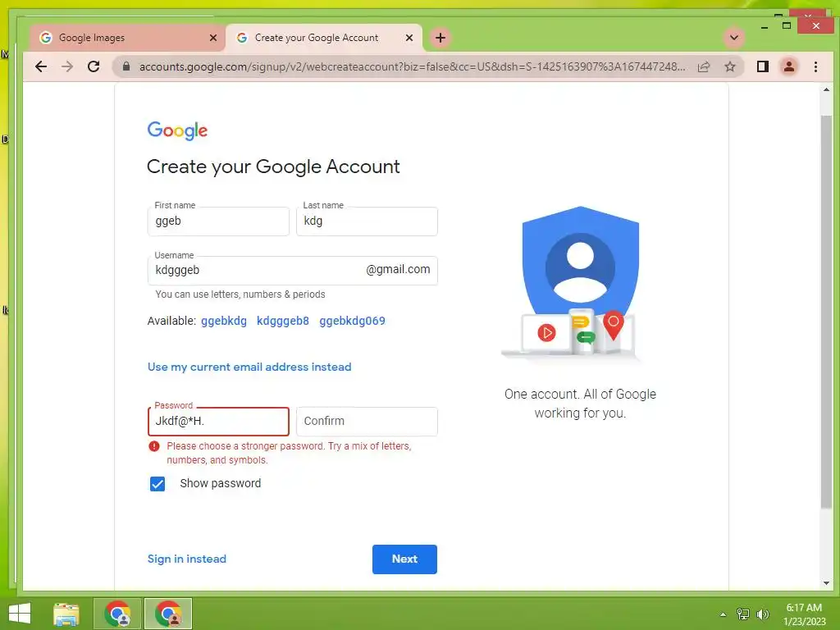
Task: Click the address bar URL
Action: pos(412,66)
